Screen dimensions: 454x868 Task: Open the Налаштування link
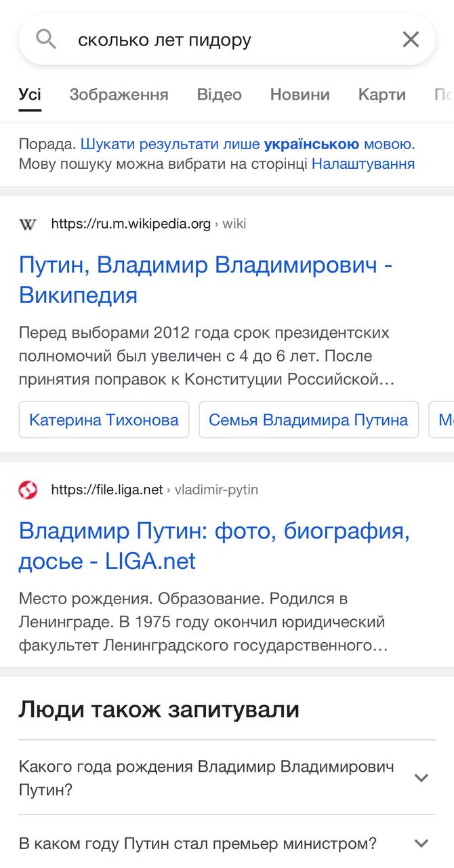pos(363,163)
